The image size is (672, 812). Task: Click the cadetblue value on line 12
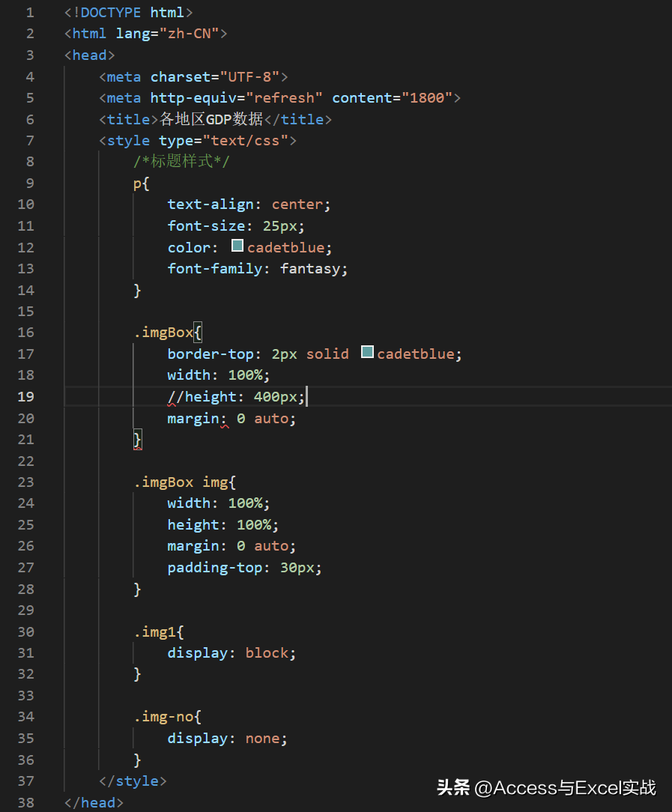click(285, 247)
